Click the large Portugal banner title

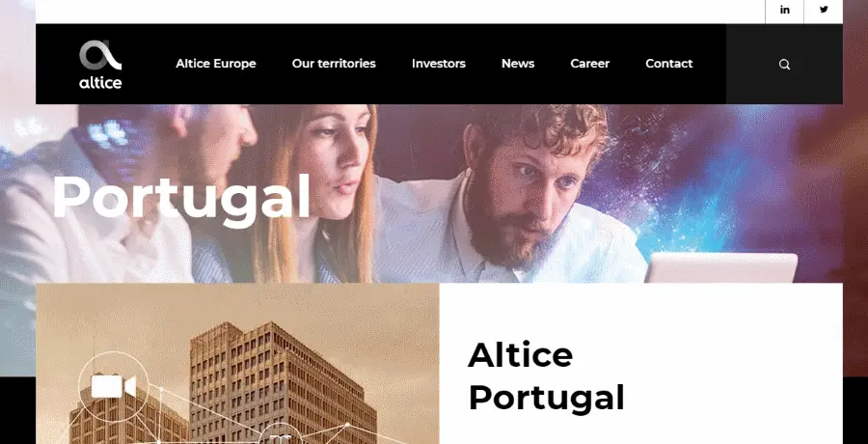[181, 198]
